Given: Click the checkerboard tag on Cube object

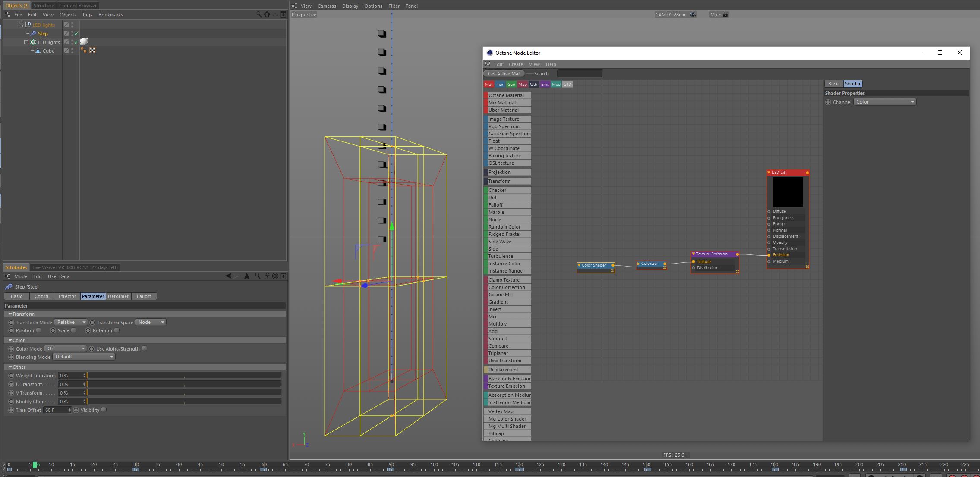Looking at the screenshot, I should (x=92, y=50).
